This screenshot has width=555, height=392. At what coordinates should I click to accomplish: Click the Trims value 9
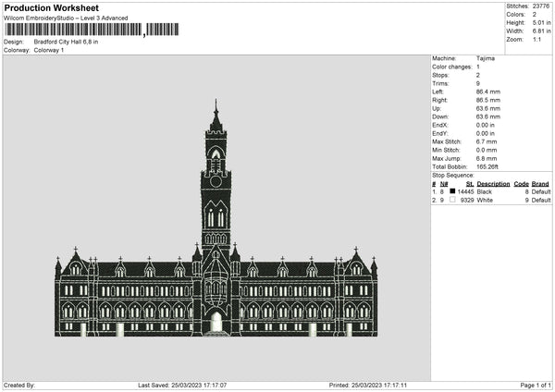(x=478, y=83)
